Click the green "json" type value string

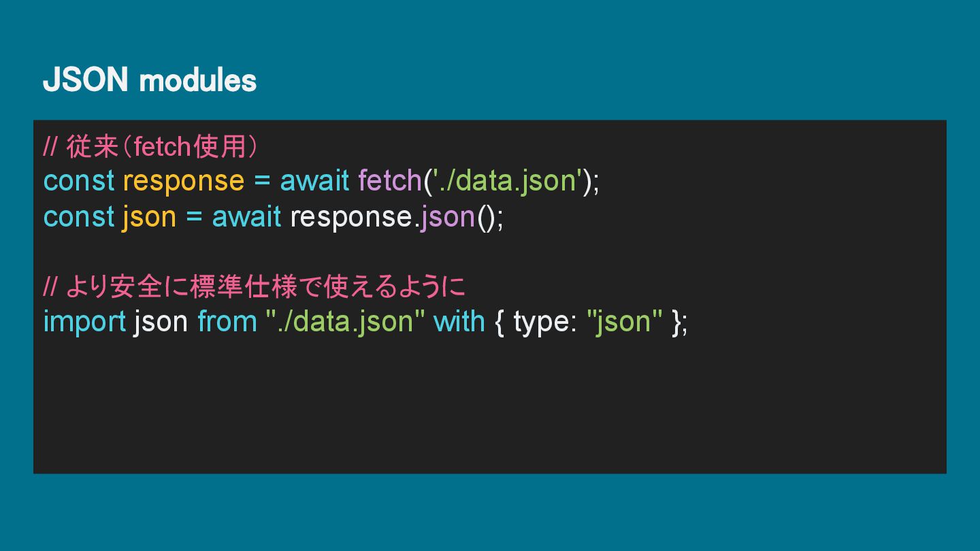[624, 322]
